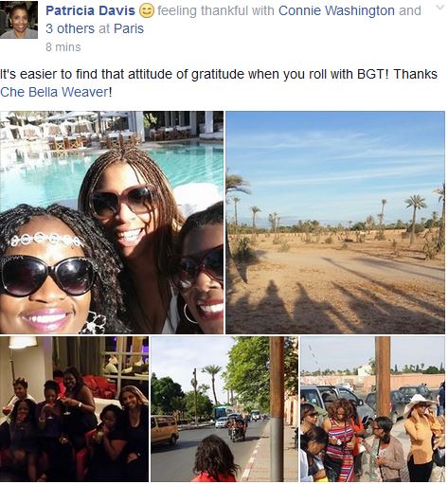
Task: Open the group indoor lounge photo
Action: click(74, 409)
